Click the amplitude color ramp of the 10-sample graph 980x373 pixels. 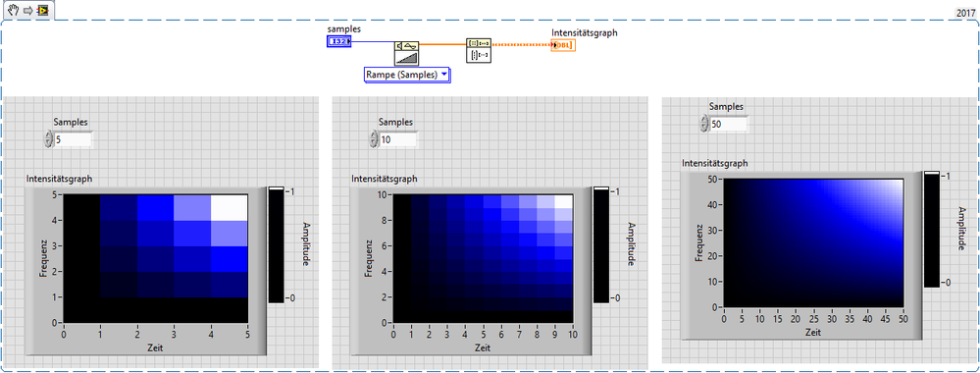[602, 244]
